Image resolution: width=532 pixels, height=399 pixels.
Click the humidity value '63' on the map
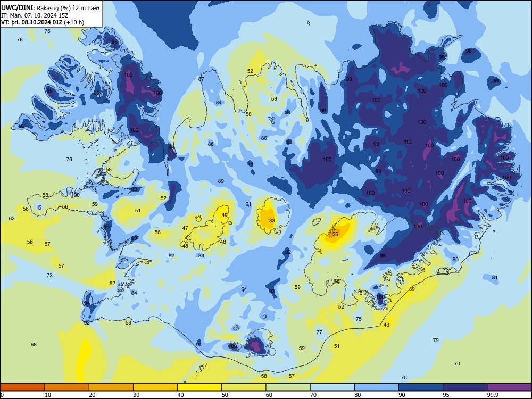point(12,219)
